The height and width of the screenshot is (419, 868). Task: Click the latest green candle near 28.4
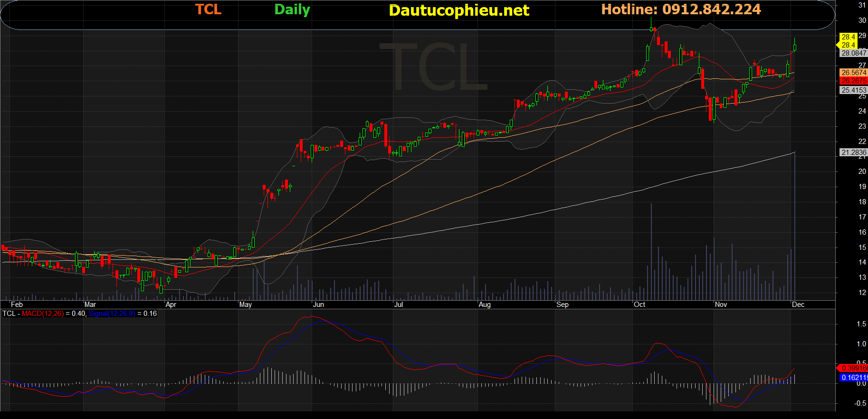click(x=795, y=46)
